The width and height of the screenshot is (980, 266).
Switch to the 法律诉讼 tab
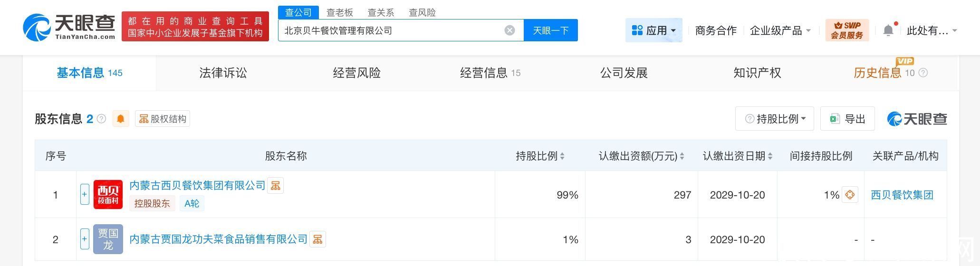pyautogui.click(x=223, y=73)
